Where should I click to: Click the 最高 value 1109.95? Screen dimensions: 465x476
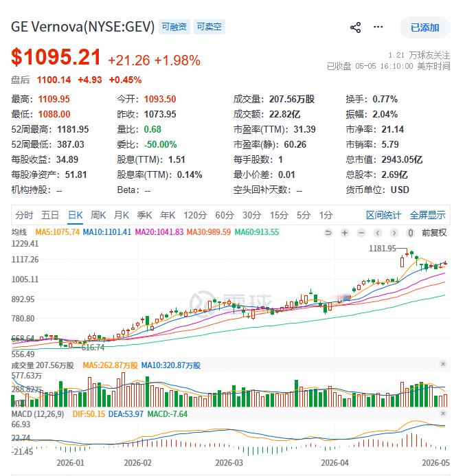point(54,100)
